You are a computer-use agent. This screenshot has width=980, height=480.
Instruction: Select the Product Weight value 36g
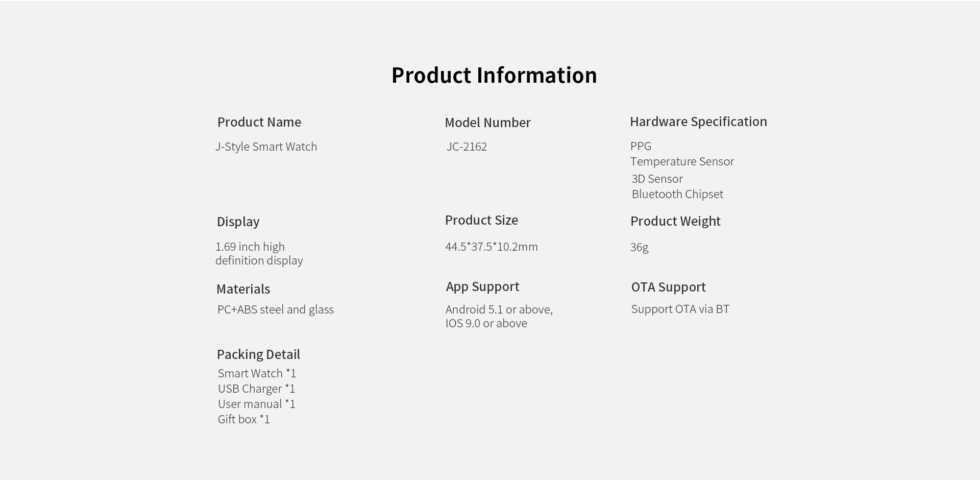[639, 247]
